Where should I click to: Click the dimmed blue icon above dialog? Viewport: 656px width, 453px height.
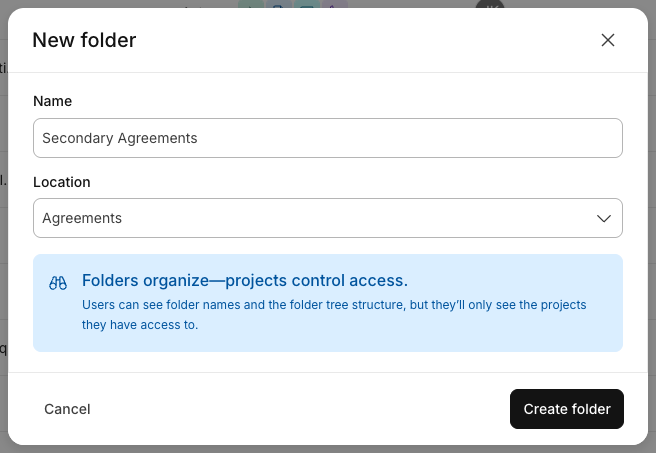(x=279, y=4)
